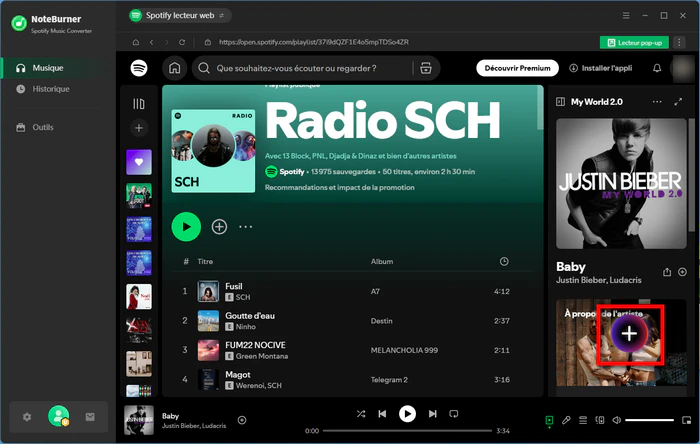The height and width of the screenshot is (444, 700).
Task: Reload the Spotify web page
Action: (x=182, y=42)
